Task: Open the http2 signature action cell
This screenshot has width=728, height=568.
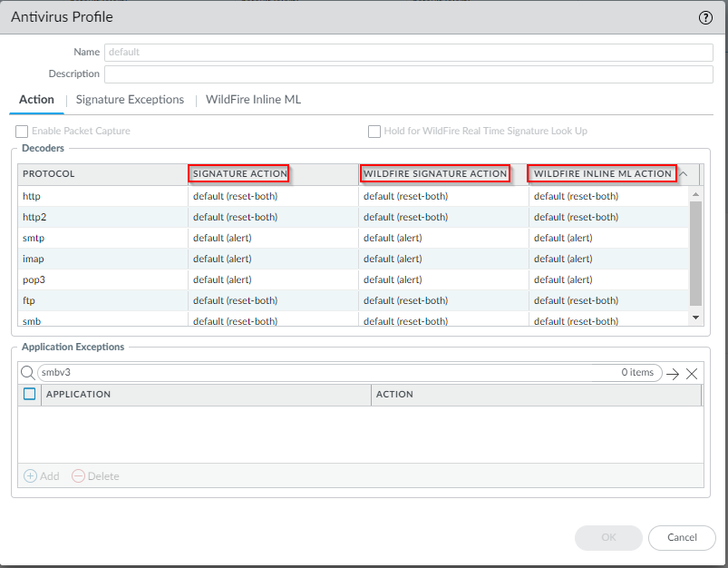Action: pyautogui.click(x=273, y=217)
